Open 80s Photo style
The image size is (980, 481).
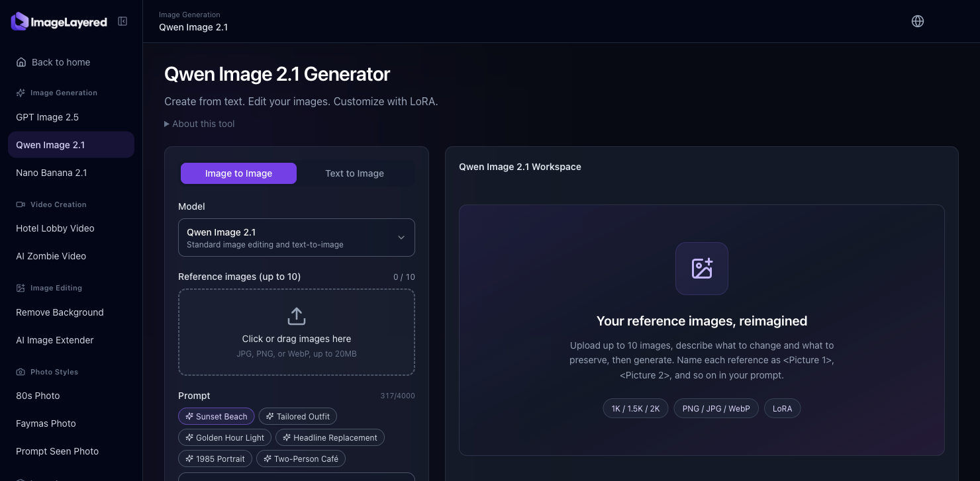[x=71, y=396]
